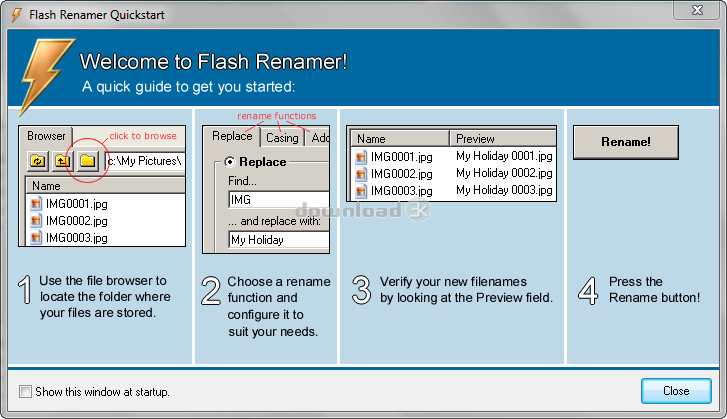The image size is (727, 419).
Task: Click image file icon beside IMG0001.jpg in browser
Action: [x=36, y=203]
